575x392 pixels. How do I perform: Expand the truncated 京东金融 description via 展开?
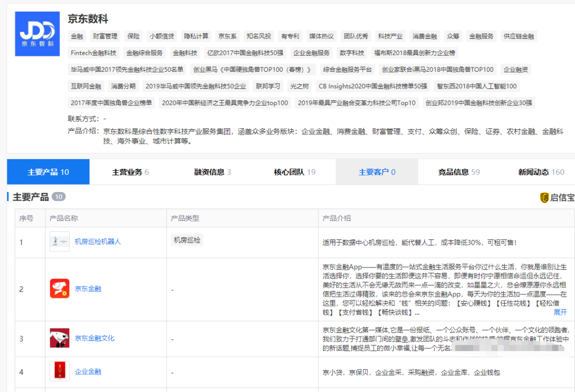coord(560,312)
